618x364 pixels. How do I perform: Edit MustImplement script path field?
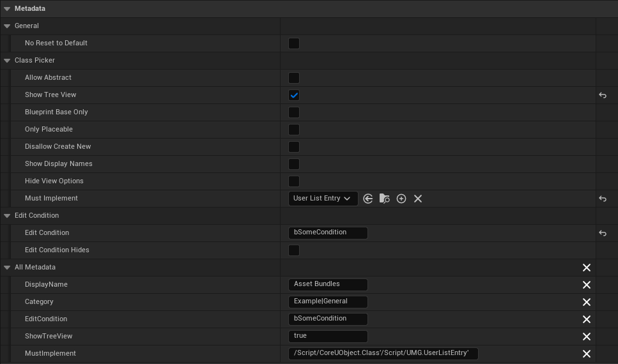tap(383, 353)
